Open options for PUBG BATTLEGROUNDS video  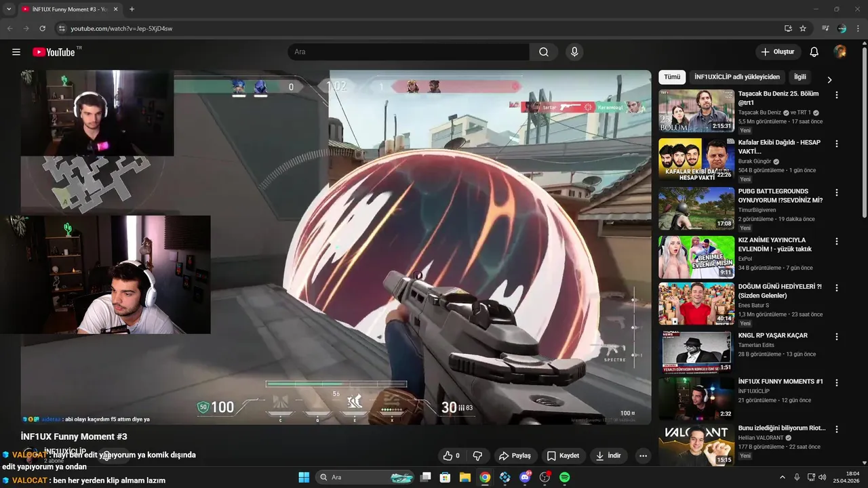coord(836,192)
